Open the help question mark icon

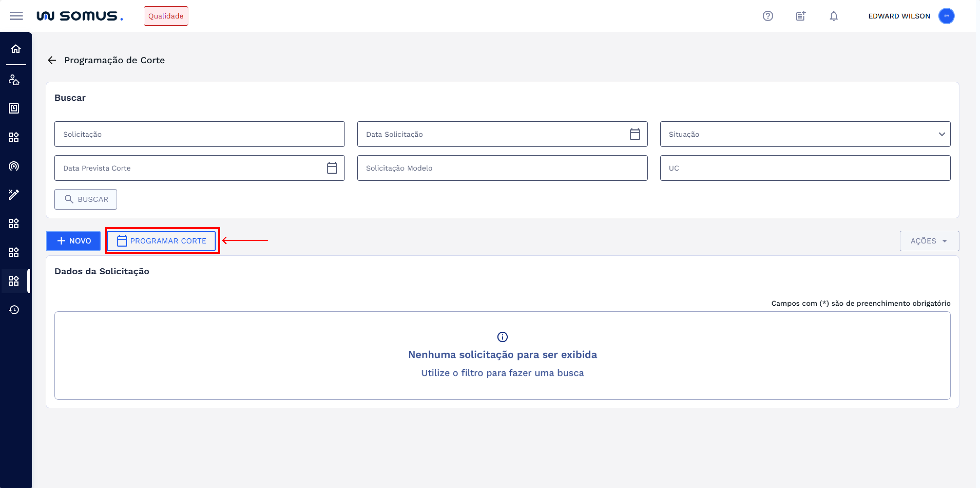(768, 16)
